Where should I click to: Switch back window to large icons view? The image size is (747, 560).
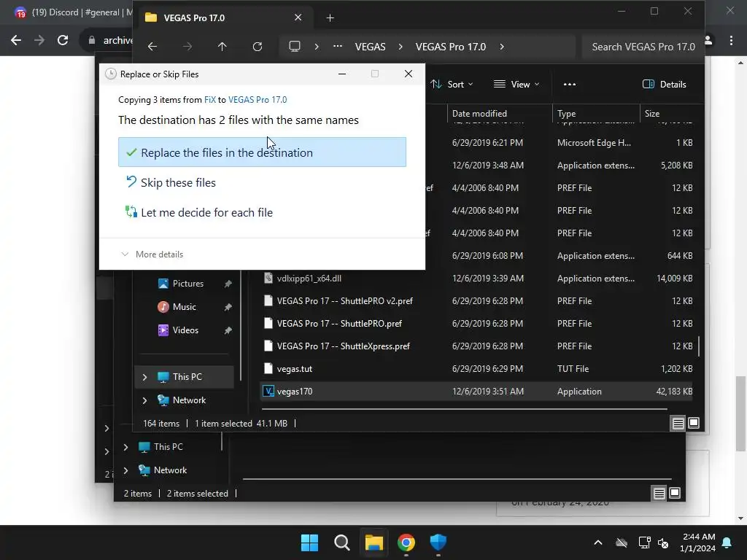pyautogui.click(x=675, y=494)
